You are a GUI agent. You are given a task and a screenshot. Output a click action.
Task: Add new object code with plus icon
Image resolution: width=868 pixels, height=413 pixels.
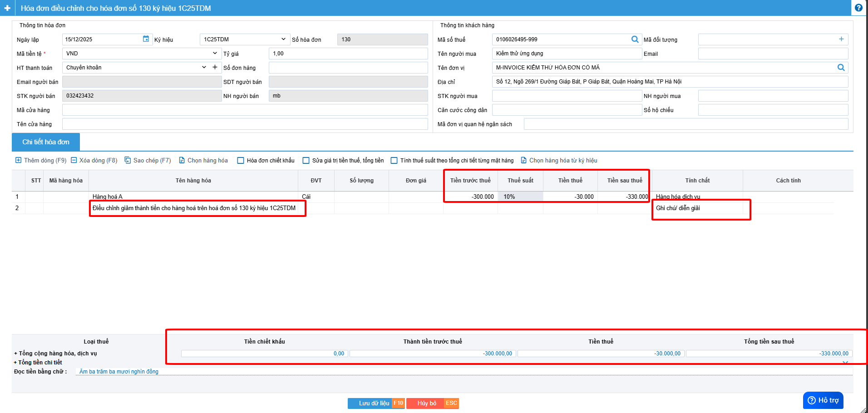tap(841, 39)
